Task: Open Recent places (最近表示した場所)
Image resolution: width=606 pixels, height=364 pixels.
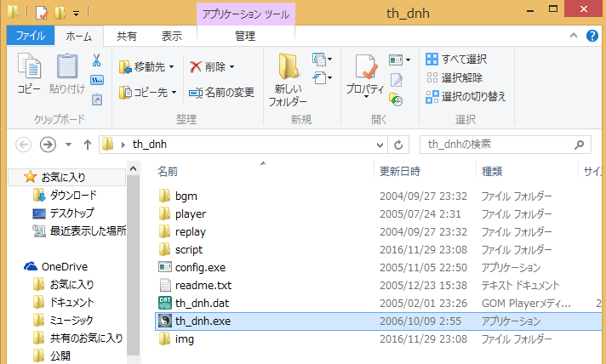Action: click(79, 230)
